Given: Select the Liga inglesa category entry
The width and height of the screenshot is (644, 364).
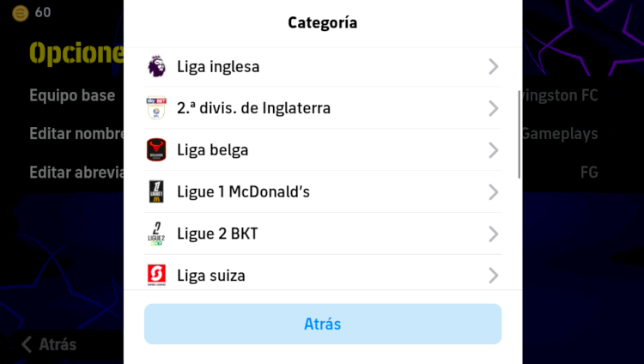Looking at the screenshot, I should point(323,67).
